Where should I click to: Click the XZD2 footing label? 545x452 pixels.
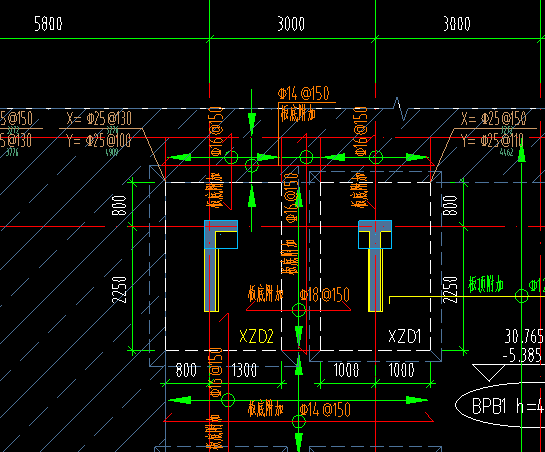click(257, 336)
